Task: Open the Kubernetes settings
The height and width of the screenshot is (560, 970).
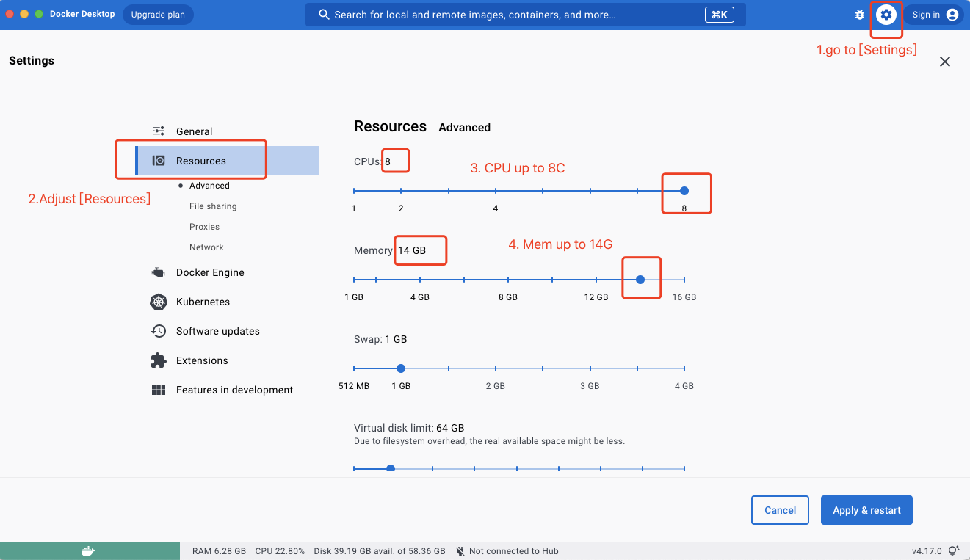Action: coord(203,302)
